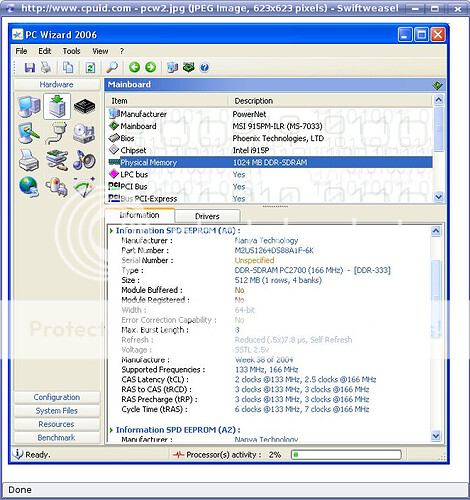The image size is (470, 500).
Task: Click the green diamond icon in Mainboard header
Action: tap(437, 85)
